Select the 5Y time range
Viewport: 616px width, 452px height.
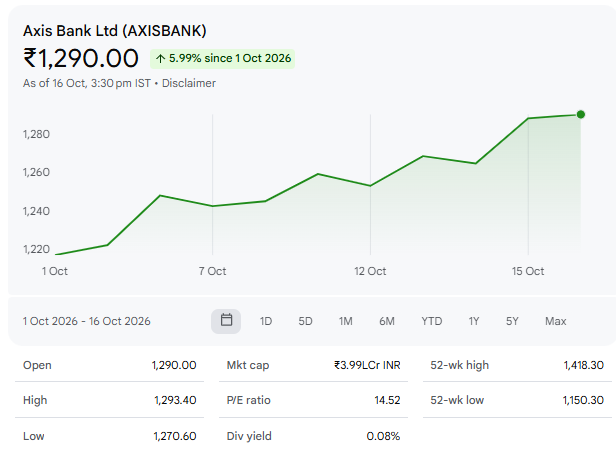coord(512,321)
